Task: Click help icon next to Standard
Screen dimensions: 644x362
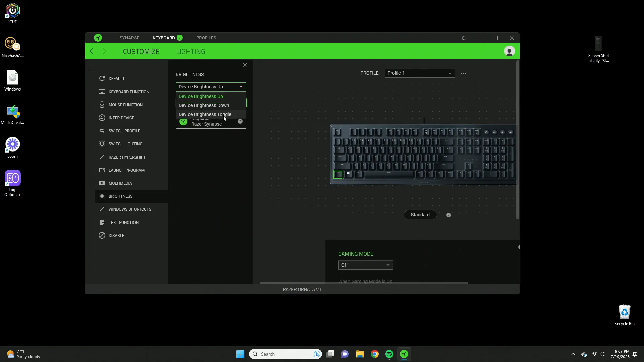Action: [x=449, y=215]
